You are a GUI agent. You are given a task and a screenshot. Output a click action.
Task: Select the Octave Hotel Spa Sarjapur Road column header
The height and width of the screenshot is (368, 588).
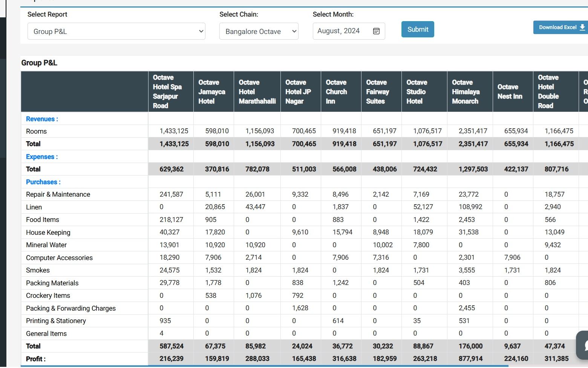(x=167, y=91)
